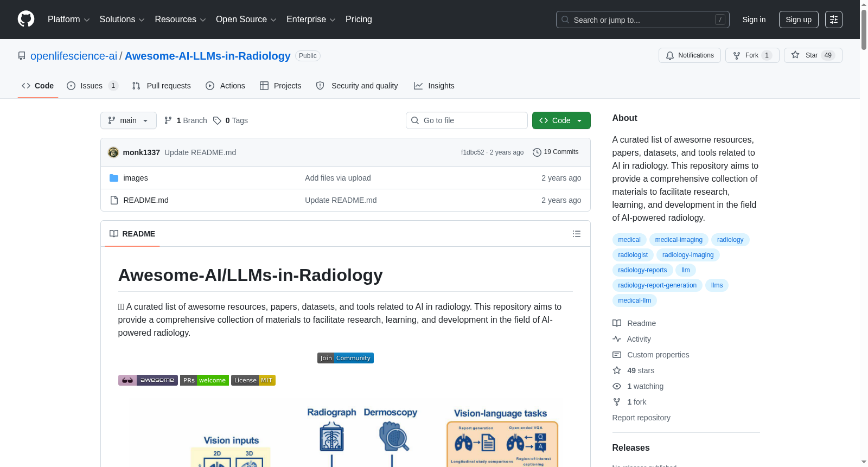Open the GitHub homepage logo
This screenshot has height=467, width=868.
point(26,20)
